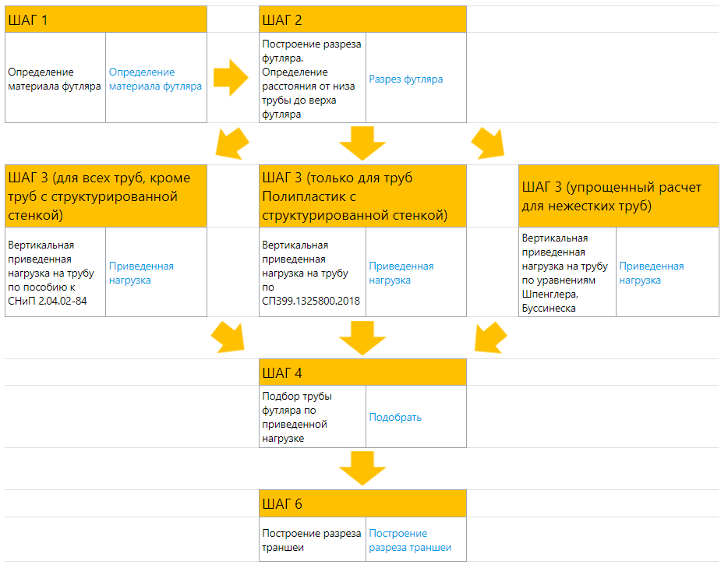
Task: Click the down arrow between ШАГ 4 and ШАГ 6
Action: tap(362, 469)
